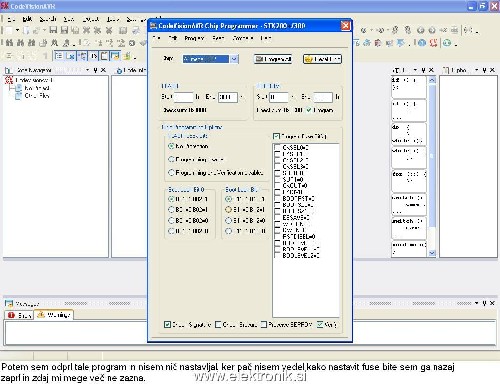This screenshot has height=386, width=500.
Task: Toggle the Check Erasure checkbox
Action: click(x=218, y=324)
